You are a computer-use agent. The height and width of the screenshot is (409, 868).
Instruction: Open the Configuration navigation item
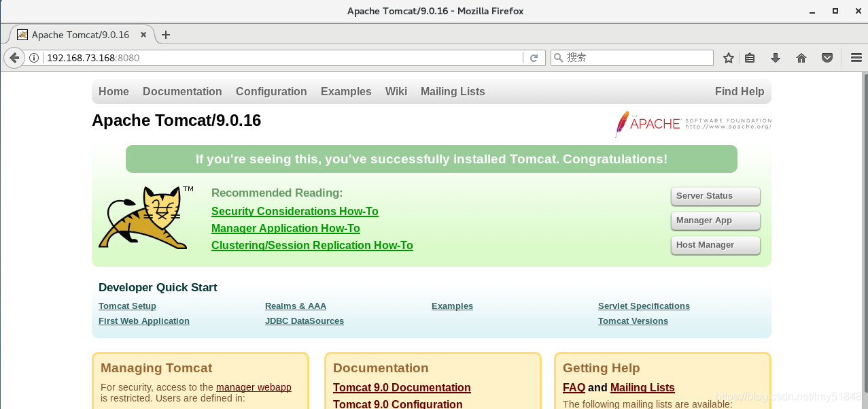tap(271, 91)
